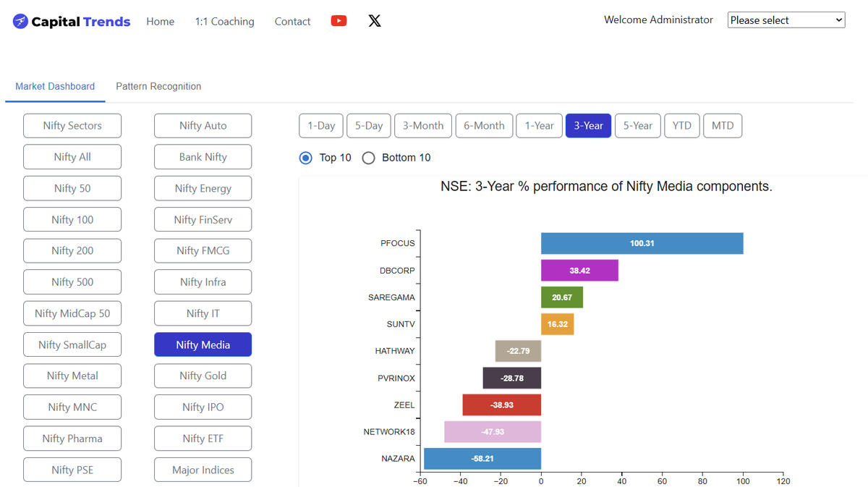Image resolution: width=868 pixels, height=487 pixels.
Task: Switch to the Pattern Recognition tab
Action: point(158,86)
